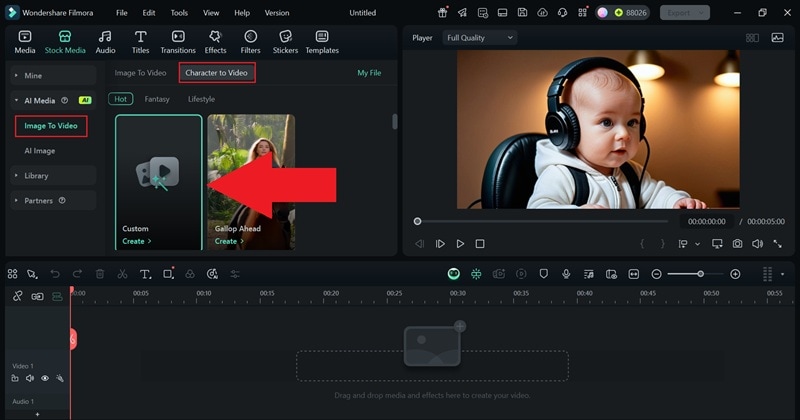This screenshot has height=420, width=800.
Task: Click the timeline zoom slider handle
Action: 701,274
